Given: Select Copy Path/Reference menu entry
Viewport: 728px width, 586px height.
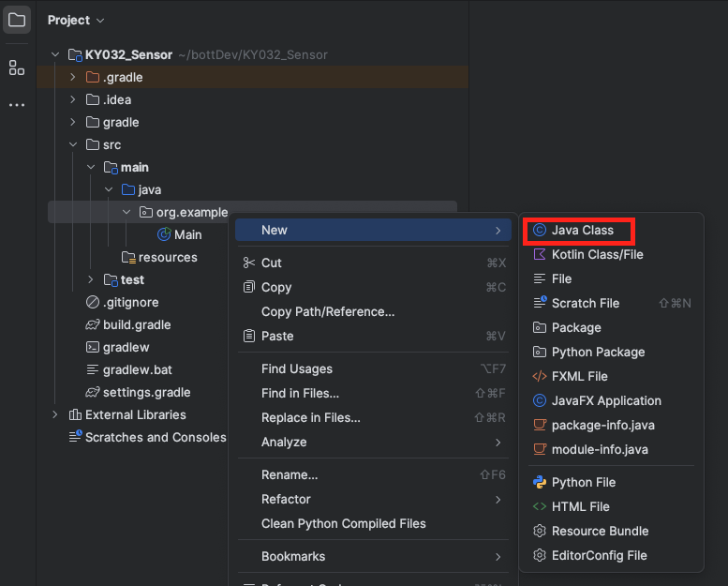Looking at the screenshot, I should coord(373,311).
